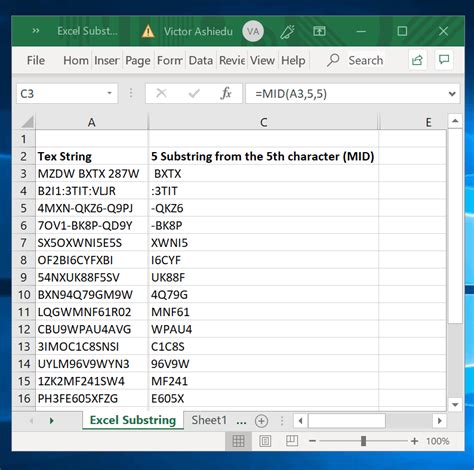The image size is (474, 470).
Task: Click cell 'XWNI5'
Action: tap(263, 243)
